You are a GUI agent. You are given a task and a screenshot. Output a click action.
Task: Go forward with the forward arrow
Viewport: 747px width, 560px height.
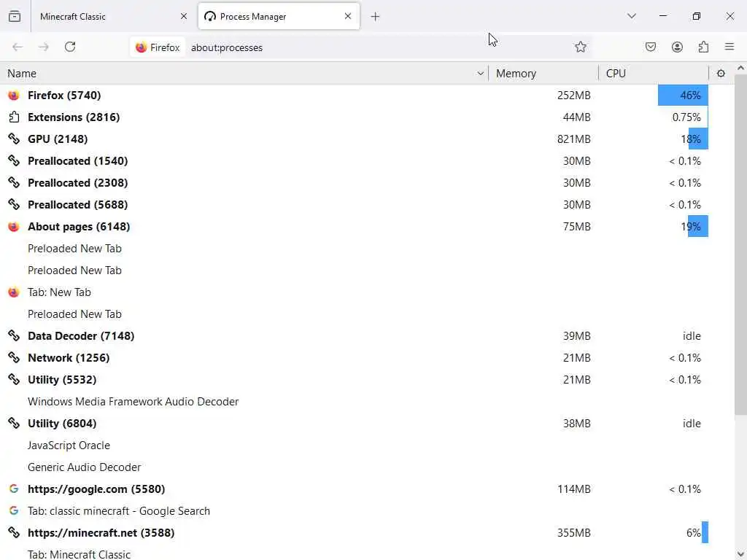[x=44, y=47]
